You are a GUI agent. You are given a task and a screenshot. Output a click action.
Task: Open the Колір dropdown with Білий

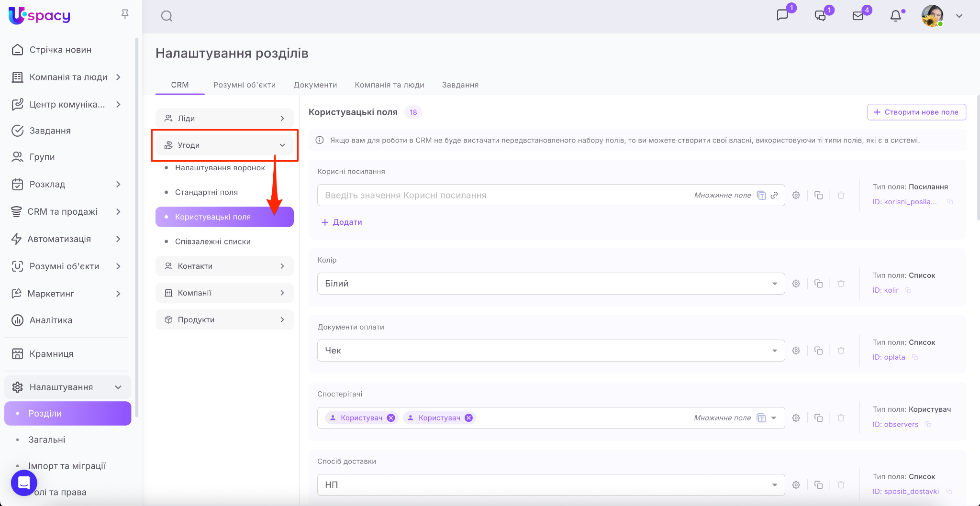pyautogui.click(x=550, y=284)
